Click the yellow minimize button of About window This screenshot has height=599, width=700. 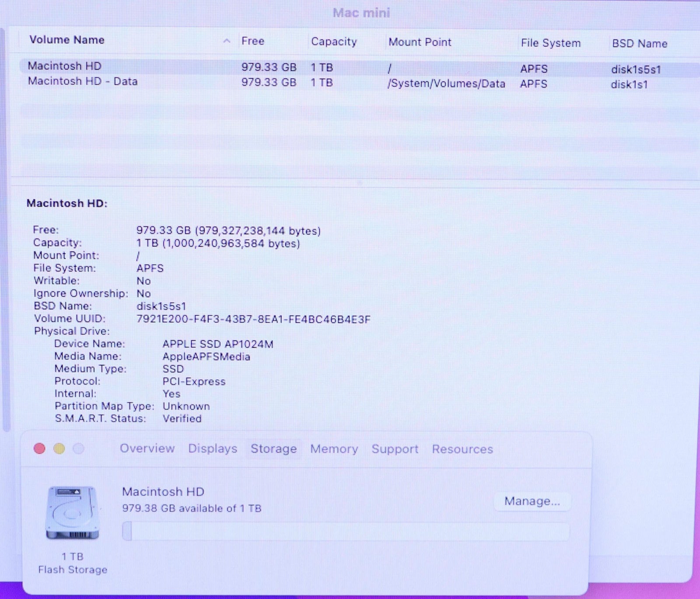point(59,449)
